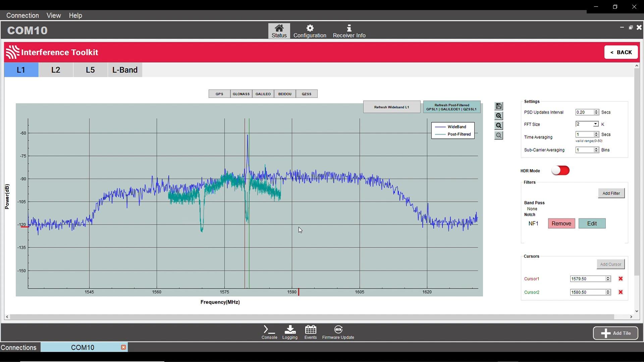Toggle GLONASS signal overlay
The height and width of the screenshot is (362, 644).
pyautogui.click(x=241, y=94)
